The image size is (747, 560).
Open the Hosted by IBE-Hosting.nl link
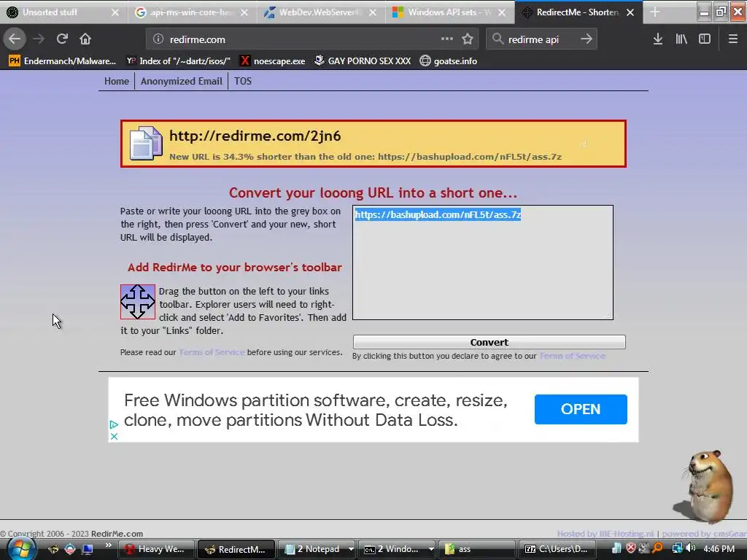[605, 534]
